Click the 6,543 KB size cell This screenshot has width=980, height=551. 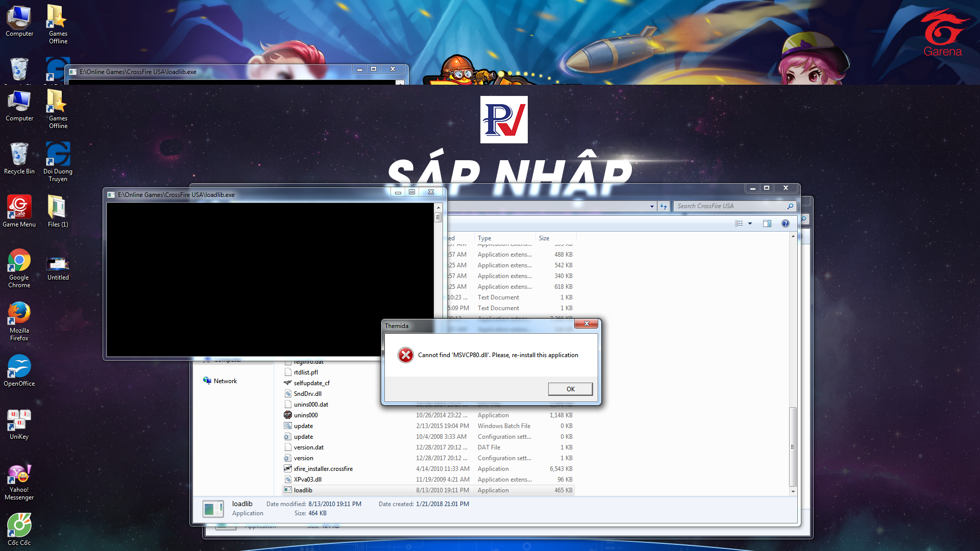click(561, 469)
